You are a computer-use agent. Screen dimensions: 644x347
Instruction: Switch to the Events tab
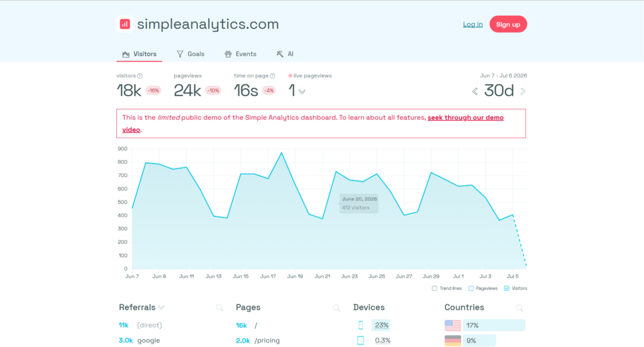click(240, 54)
